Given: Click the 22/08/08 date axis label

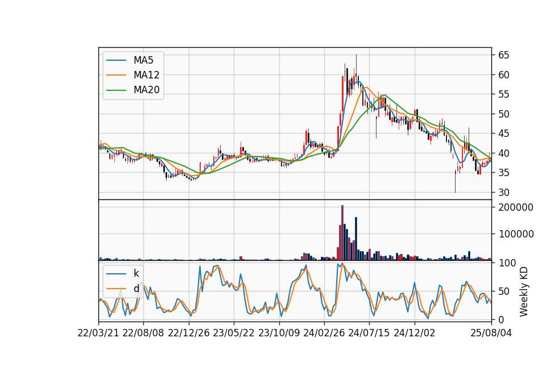Looking at the screenshot, I should click(x=143, y=333).
